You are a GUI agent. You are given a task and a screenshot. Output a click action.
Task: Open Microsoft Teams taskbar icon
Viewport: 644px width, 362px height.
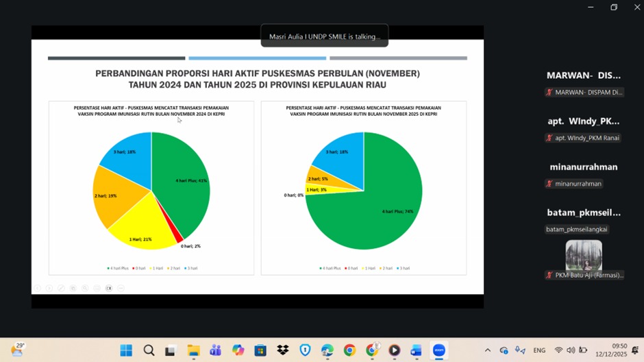coord(215,350)
